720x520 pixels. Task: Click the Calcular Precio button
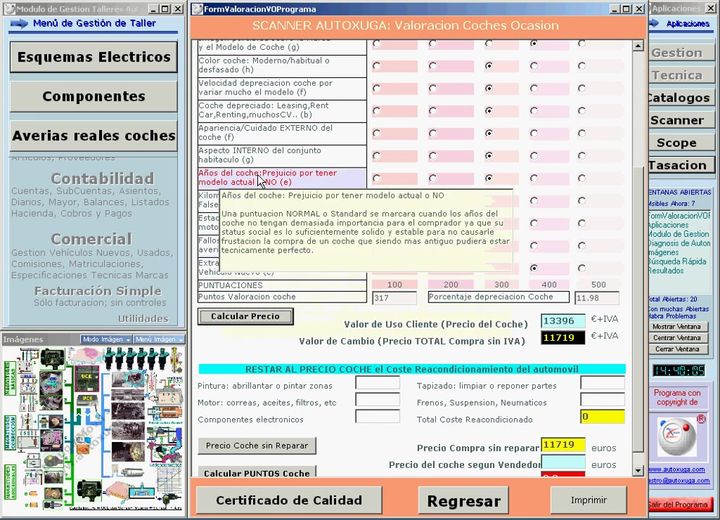[245, 317]
